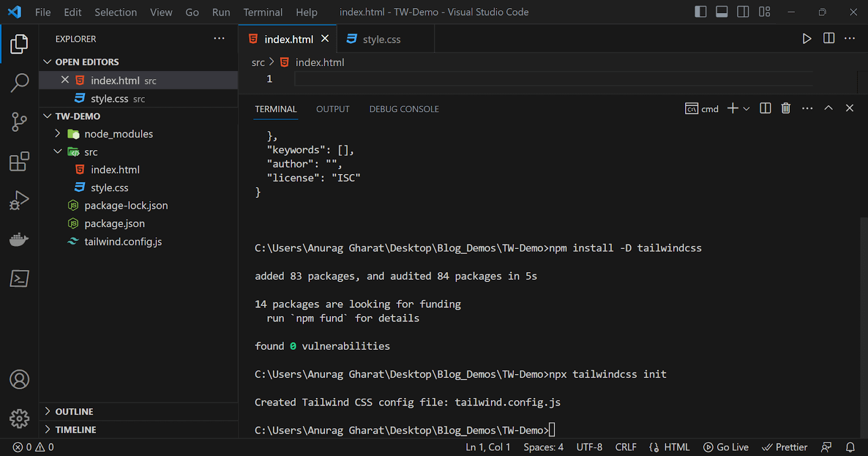Open the Run menu
Screen dimensions: 868x456
(x=221, y=12)
